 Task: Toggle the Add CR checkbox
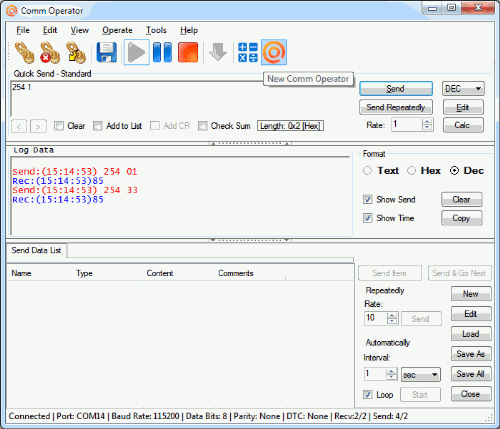coord(155,126)
